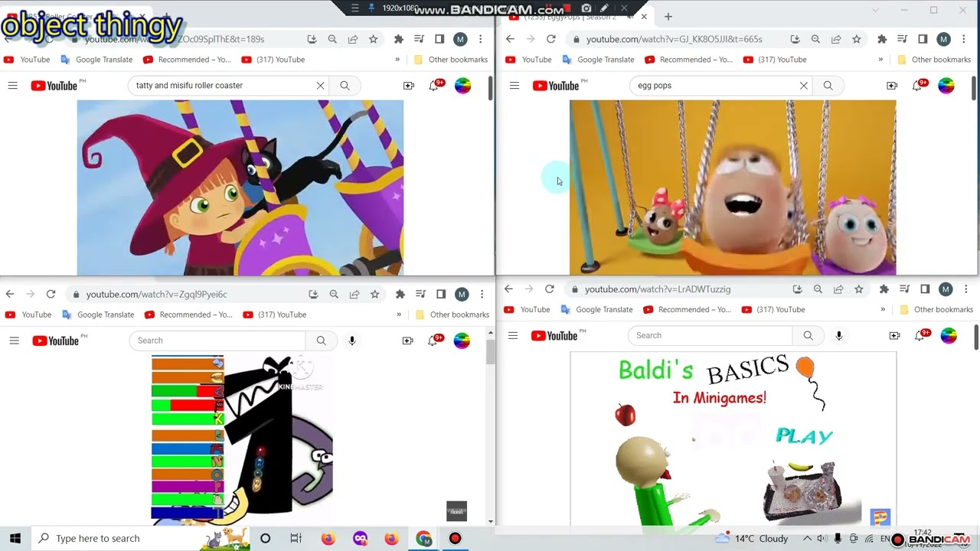The width and height of the screenshot is (980, 551).
Task: Click search magnifier in Baldi's Basics window
Action: [x=808, y=335]
